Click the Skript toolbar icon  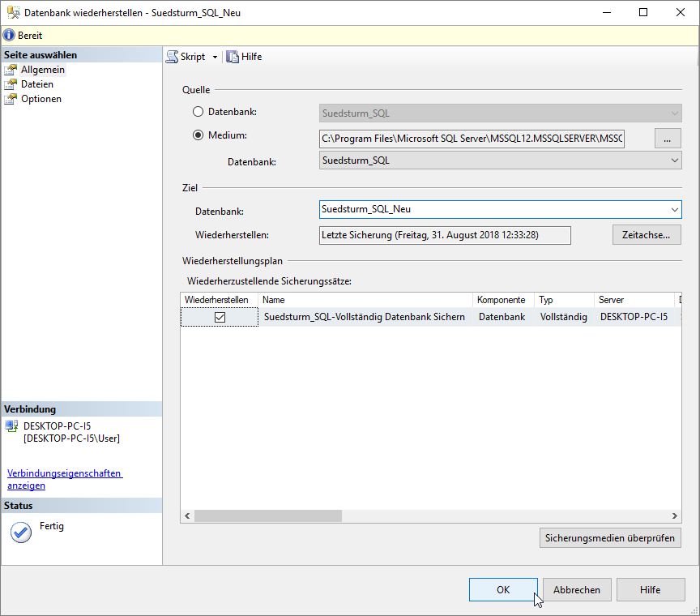pyautogui.click(x=173, y=57)
